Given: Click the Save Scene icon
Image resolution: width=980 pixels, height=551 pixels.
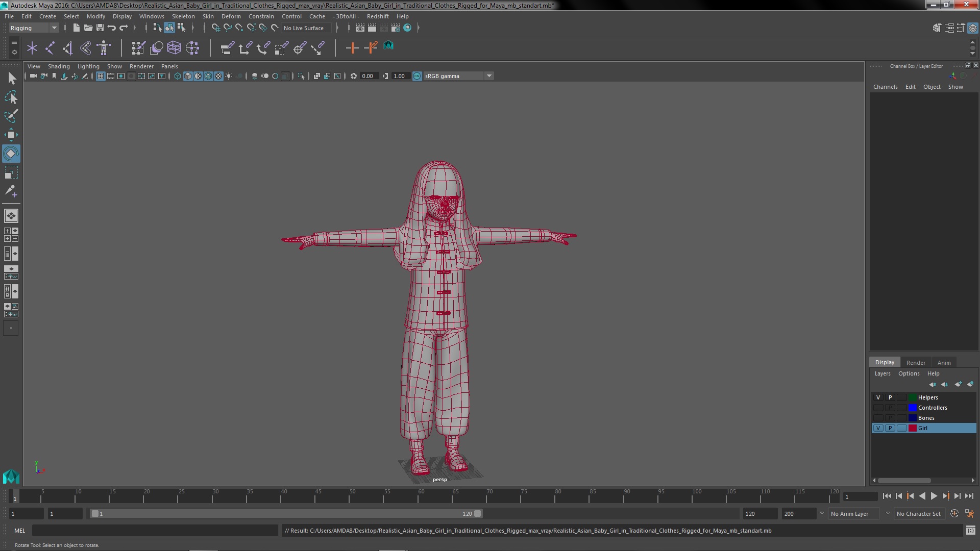Looking at the screenshot, I should [x=100, y=28].
